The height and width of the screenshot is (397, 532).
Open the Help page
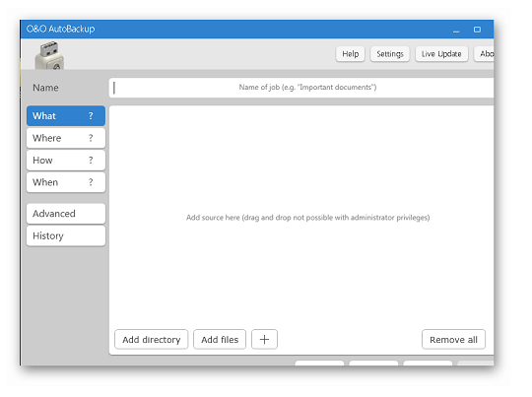pos(350,54)
